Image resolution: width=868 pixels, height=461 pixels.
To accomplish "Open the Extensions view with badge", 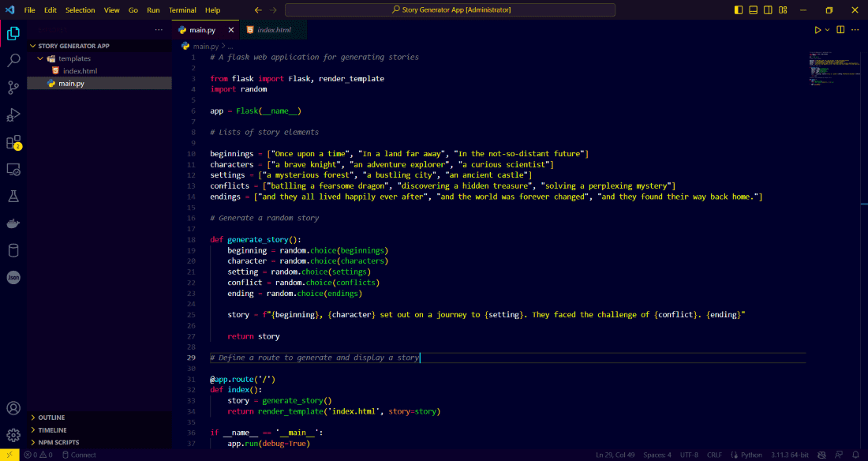I will (13, 143).
